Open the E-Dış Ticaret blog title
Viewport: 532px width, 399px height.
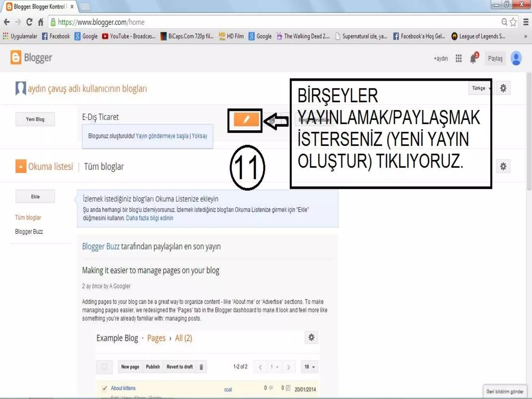click(100, 117)
